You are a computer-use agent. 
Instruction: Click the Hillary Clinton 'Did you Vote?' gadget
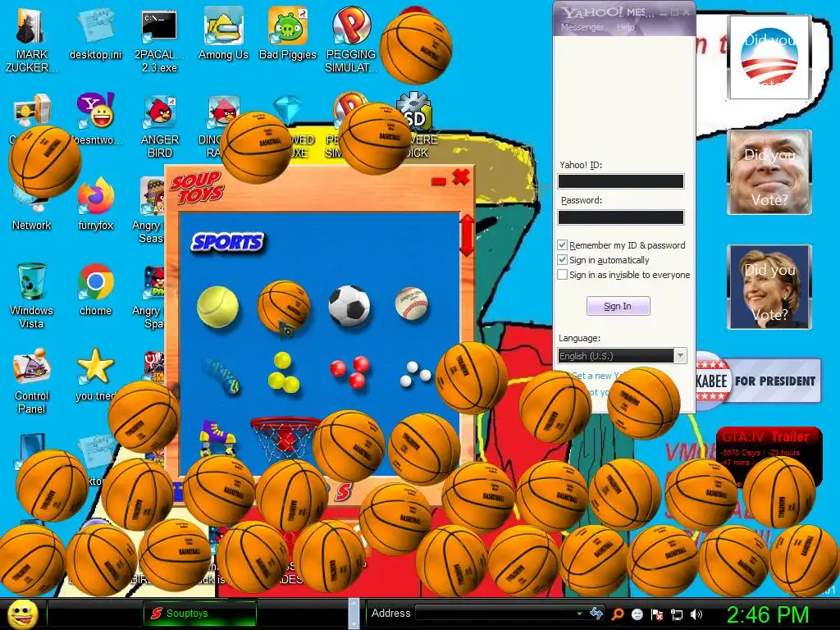(x=769, y=286)
